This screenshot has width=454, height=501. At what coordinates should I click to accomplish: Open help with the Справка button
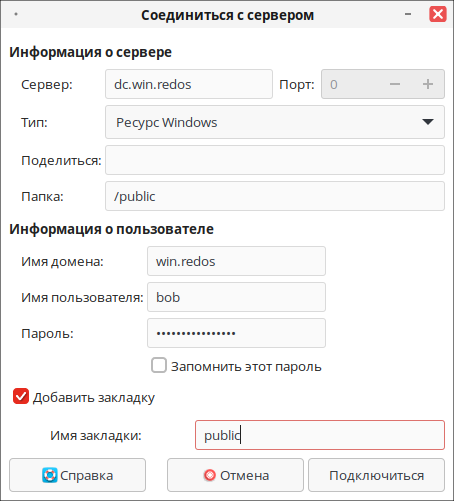pyautogui.click(x=77, y=475)
